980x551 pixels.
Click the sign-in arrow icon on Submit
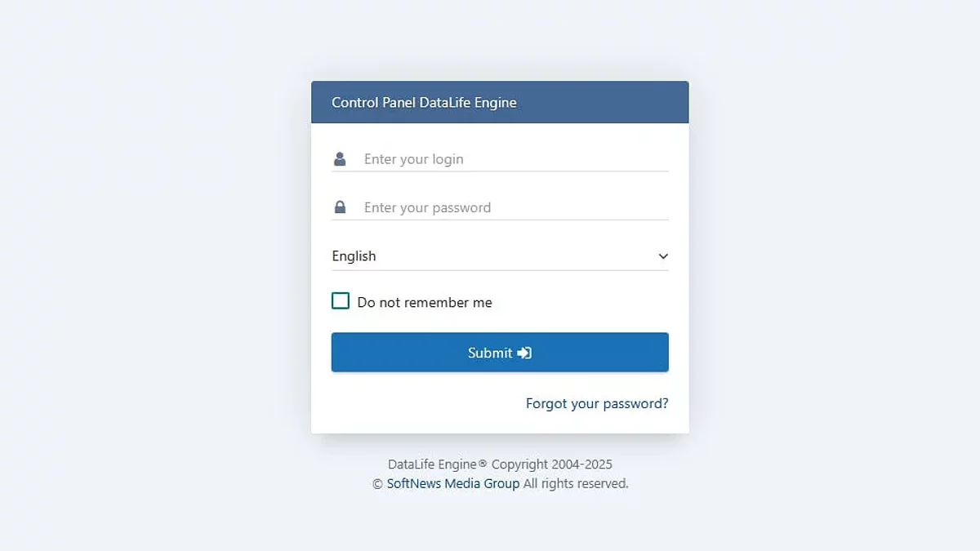coord(524,353)
